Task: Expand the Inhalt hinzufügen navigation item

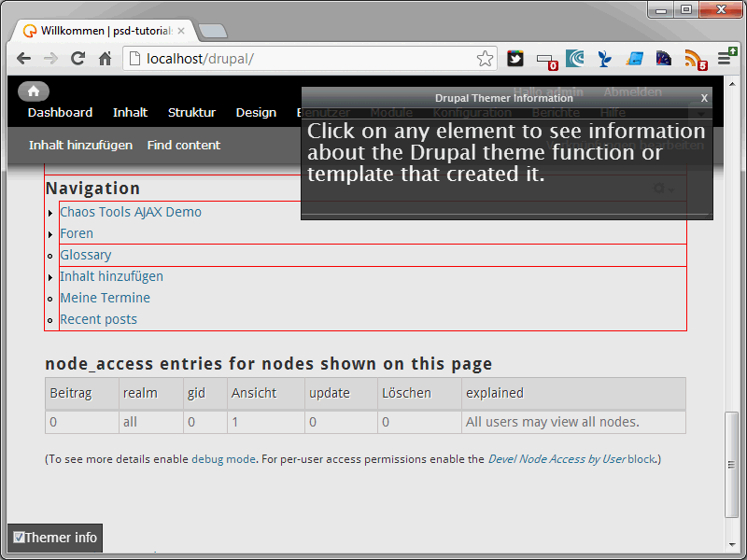Action: click(50, 277)
